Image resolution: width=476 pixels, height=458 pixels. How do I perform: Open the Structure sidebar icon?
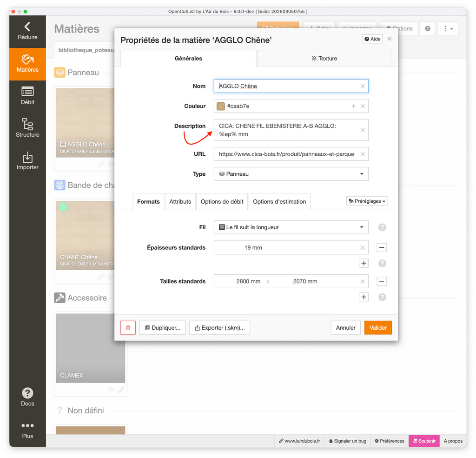coord(27,128)
